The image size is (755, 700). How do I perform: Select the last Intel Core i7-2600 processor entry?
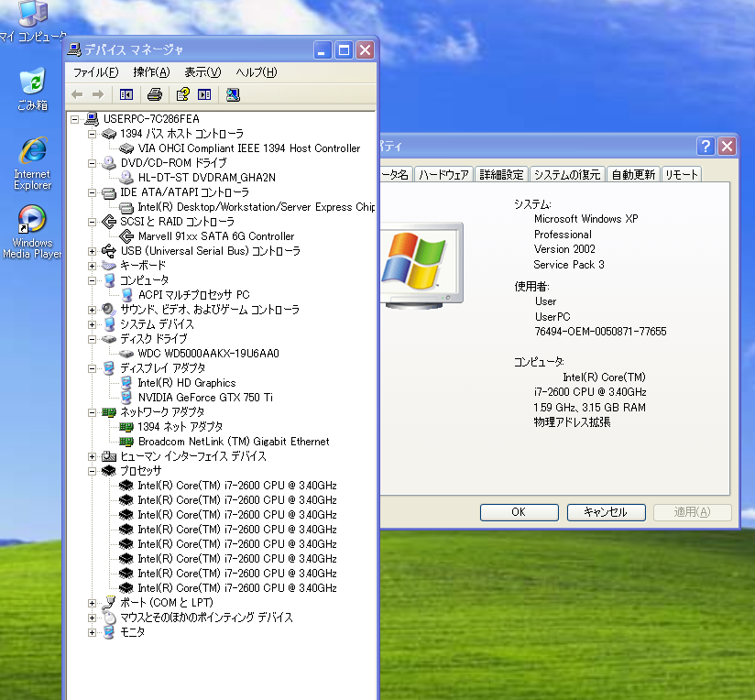click(x=237, y=588)
